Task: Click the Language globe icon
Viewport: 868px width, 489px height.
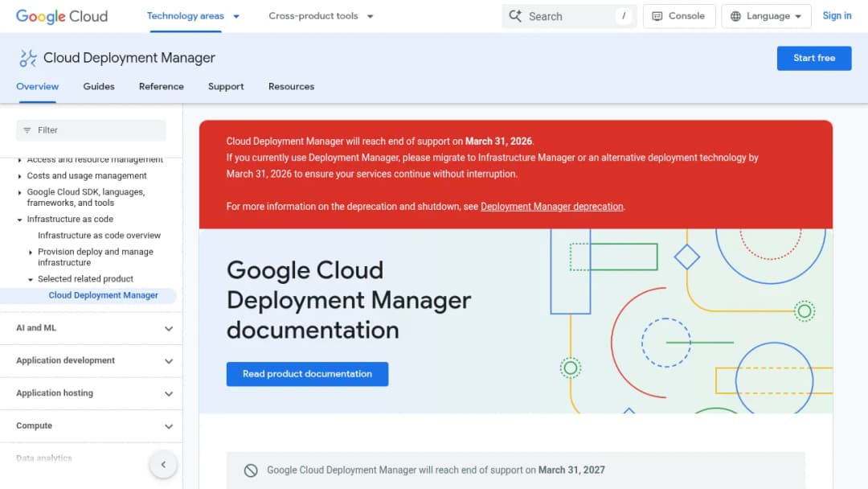Action: coord(735,16)
